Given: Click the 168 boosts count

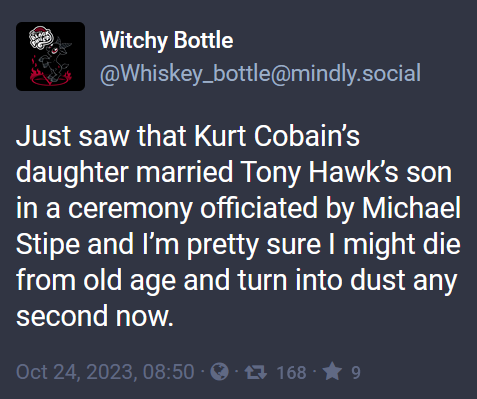Looking at the screenshot, I should click(291, 372).
